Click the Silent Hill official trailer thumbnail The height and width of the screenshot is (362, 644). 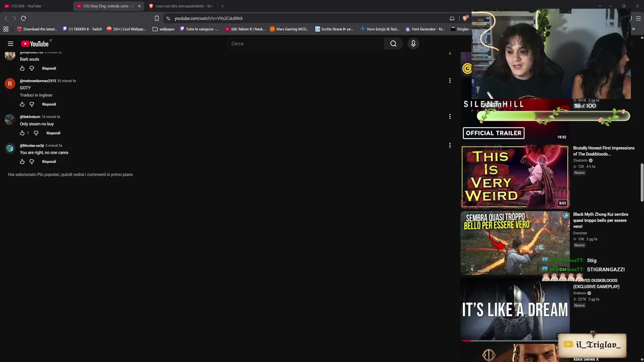click(x=515, y=120)
